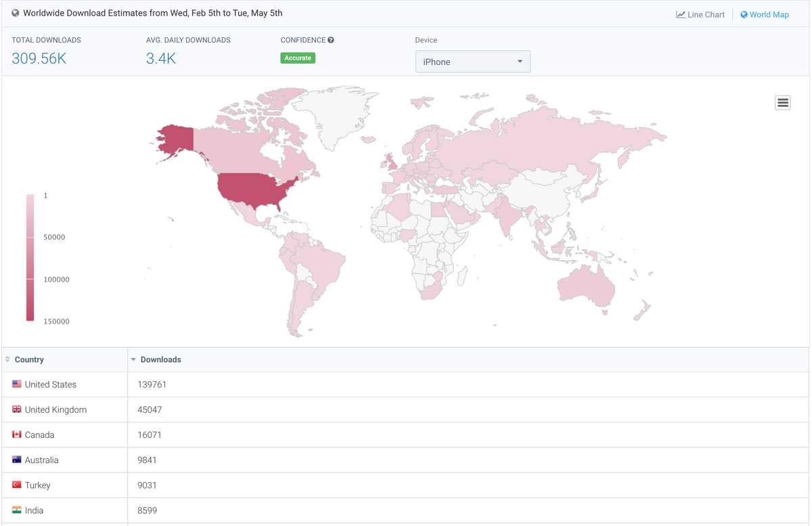Click the green Accurate confidence badge
The width and height of the screenshot is (812, 526).
click(x=298, y=58)
